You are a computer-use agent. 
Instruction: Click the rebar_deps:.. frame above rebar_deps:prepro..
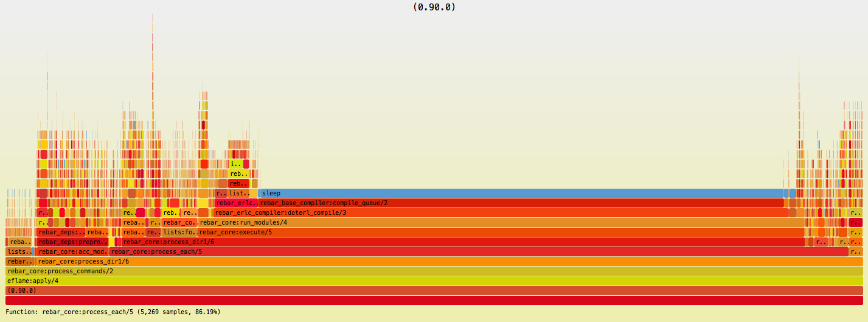(x=60, y=232)
